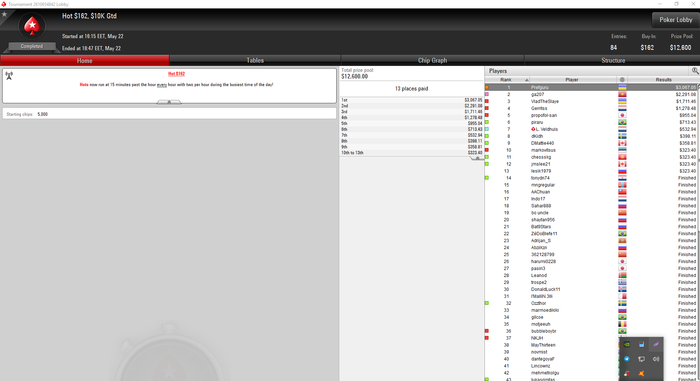Click the purple feather tray icon
This screenshot has width=700, height=381.
click(656, 344)
